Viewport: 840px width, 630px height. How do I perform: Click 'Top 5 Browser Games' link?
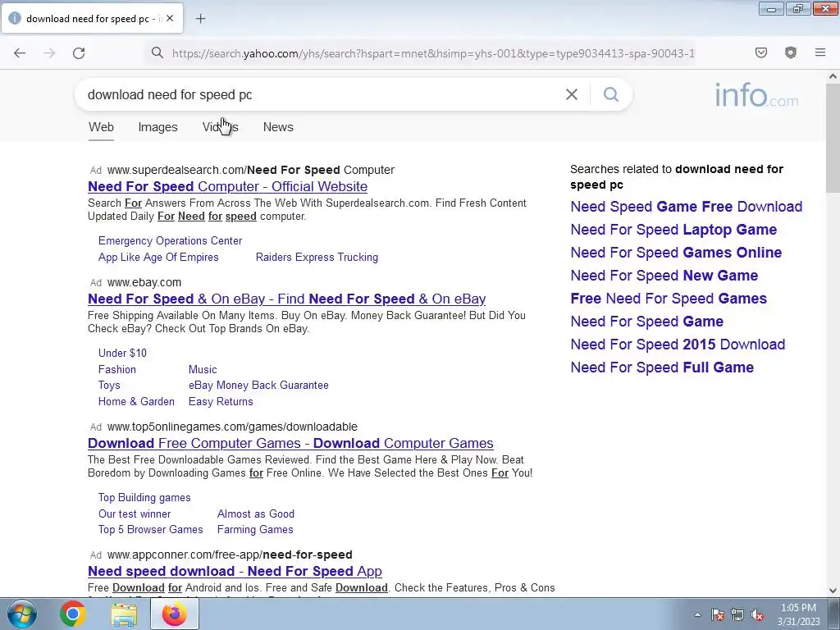click(x=151, y=529)
